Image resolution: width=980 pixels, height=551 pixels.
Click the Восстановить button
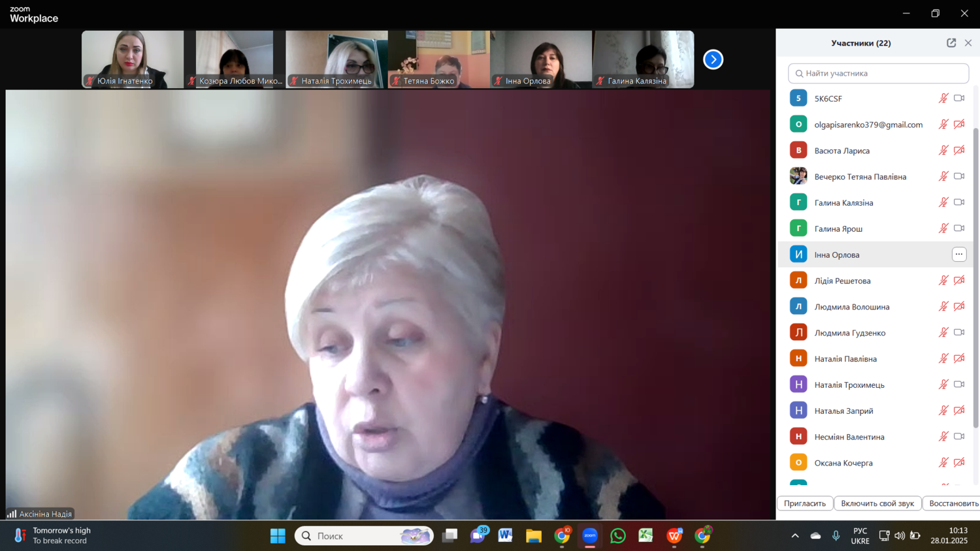(952, 503)
